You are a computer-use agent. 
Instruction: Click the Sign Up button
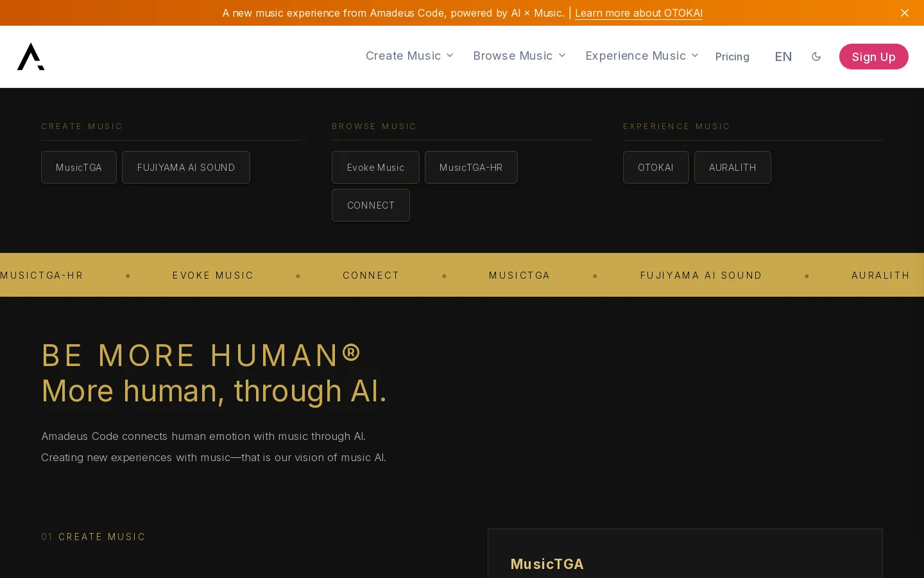873,57
